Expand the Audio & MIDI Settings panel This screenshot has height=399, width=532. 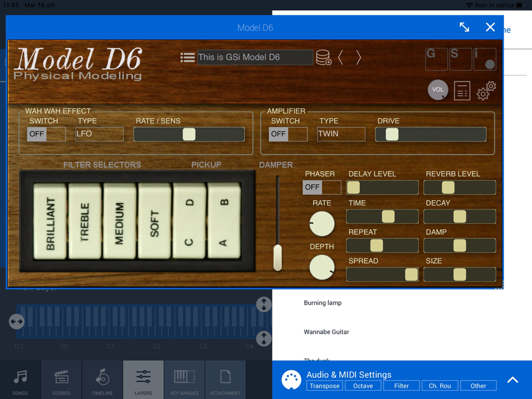coord(513,380)
